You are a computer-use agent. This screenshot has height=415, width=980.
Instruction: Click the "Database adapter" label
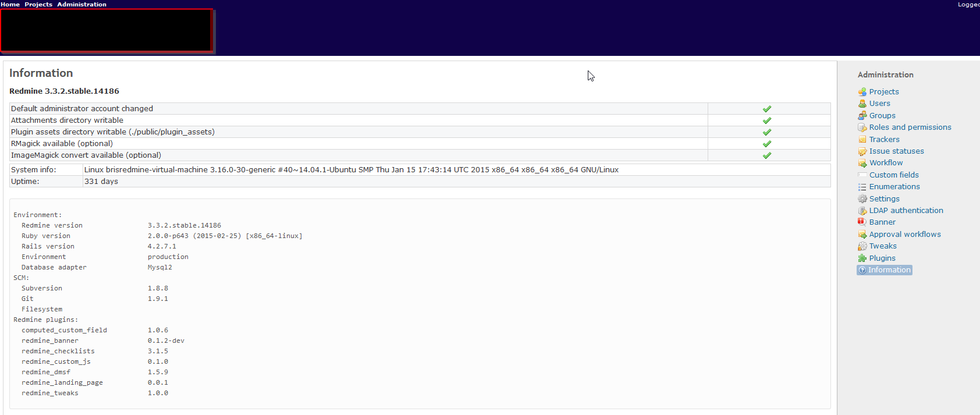tap(54, 268)
